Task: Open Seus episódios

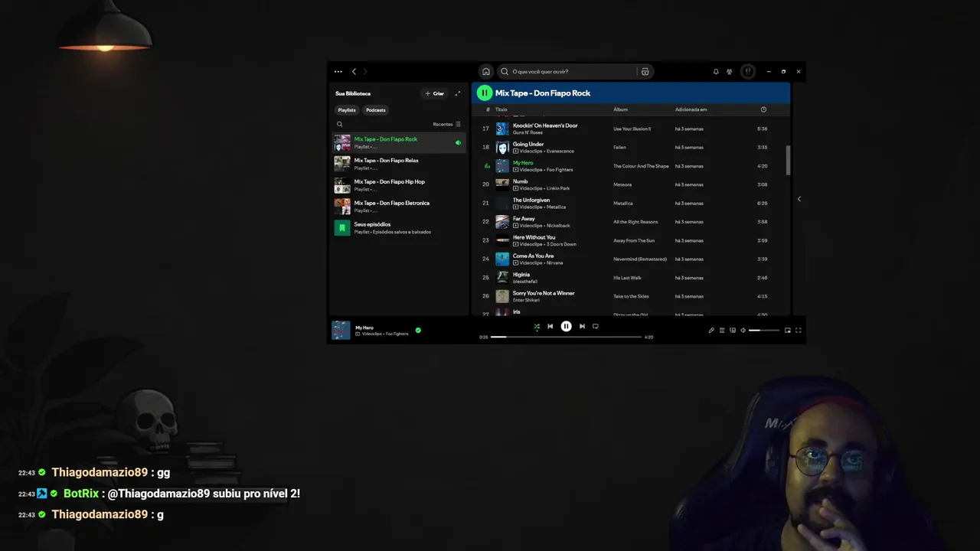Action: click(x=399, y=228)
